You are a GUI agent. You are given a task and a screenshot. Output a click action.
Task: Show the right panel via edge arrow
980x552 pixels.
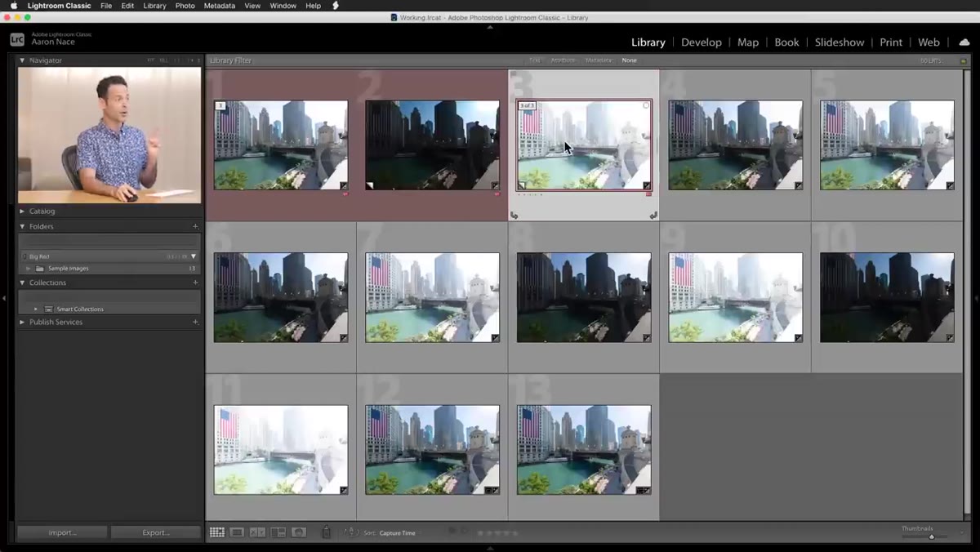(x=976, y=298)
